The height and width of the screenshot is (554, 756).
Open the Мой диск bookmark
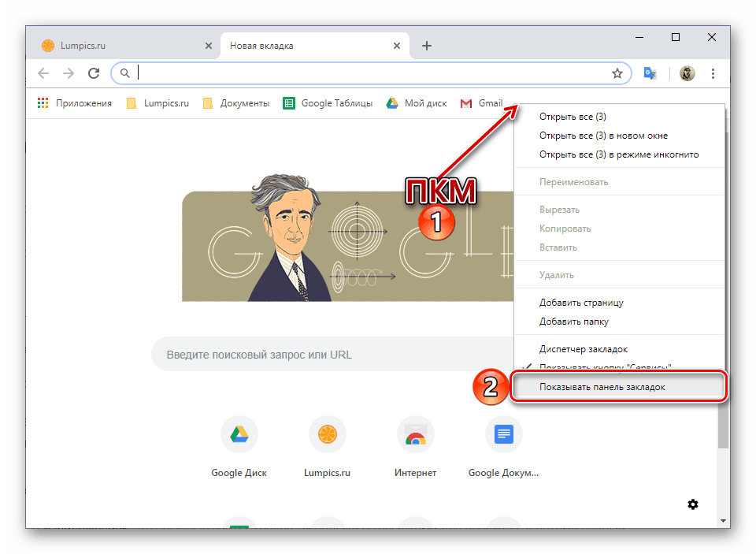pos(417,103)
